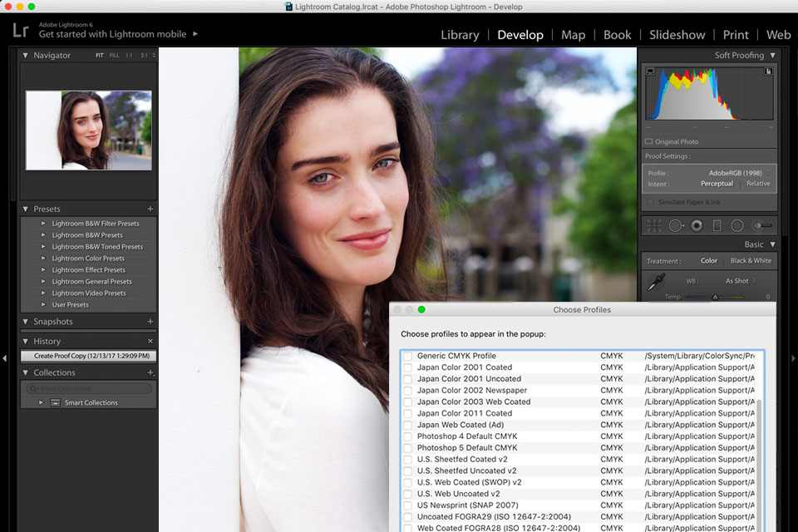Check Japan Color 2002 Newspaper box

(x=407, y=391)
